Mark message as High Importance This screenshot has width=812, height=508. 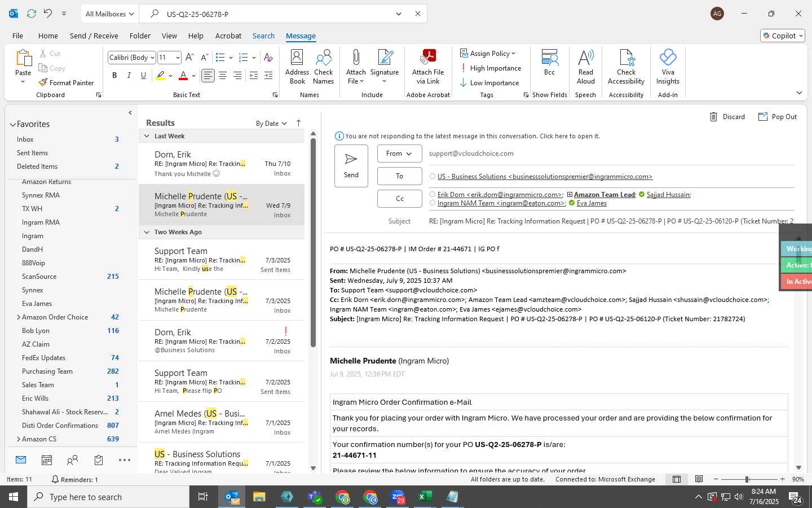point(491,68)
